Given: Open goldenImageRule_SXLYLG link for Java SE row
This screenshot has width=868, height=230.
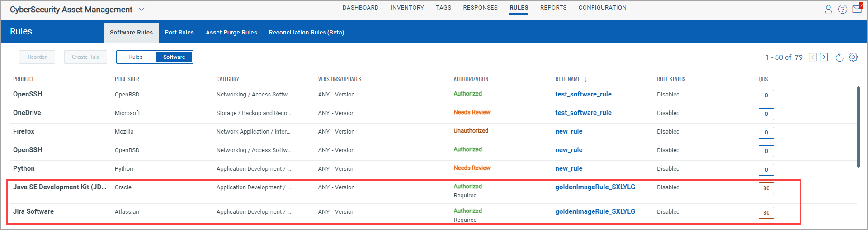Looking at the screenshot, I should [x=595, y=187].
